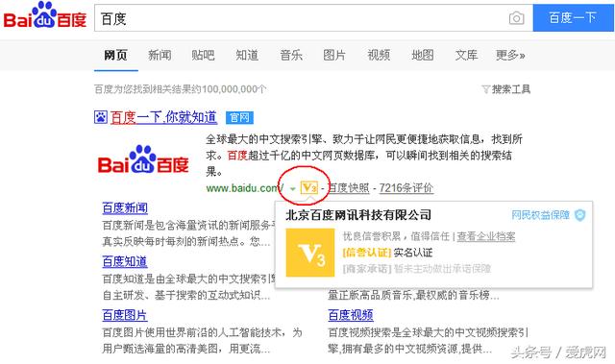Click the 北京百度网讯科技有限公司 company name
This screenshot has height=364, width=615.
[358, 215]
